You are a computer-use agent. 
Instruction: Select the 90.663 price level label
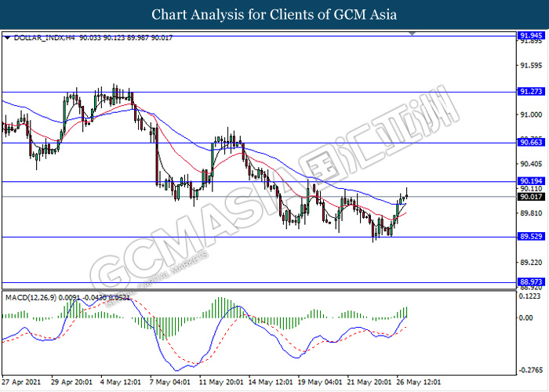(530, 143)
